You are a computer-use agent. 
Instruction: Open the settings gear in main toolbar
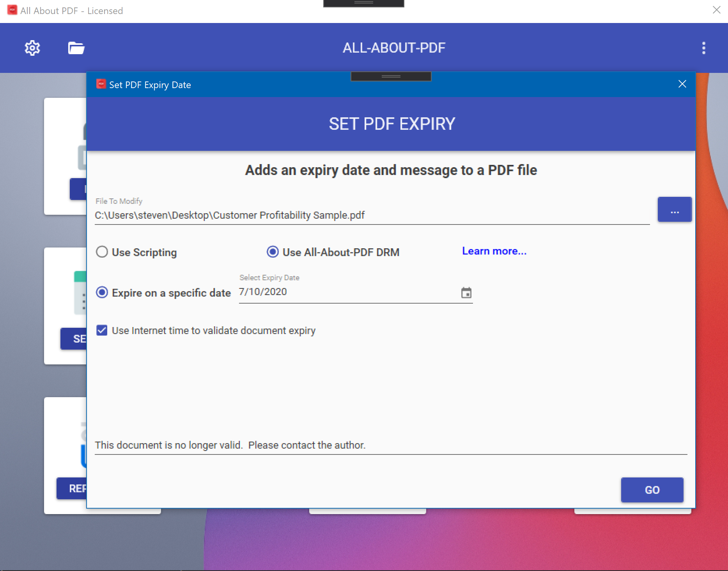click(x=32, y=48)
